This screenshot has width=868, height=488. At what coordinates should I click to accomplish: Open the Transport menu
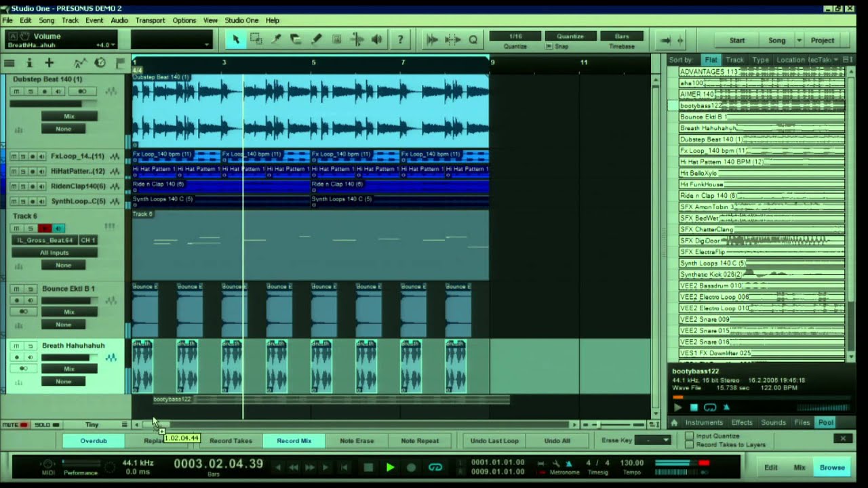pyautogui.click(x=150, y=20)
